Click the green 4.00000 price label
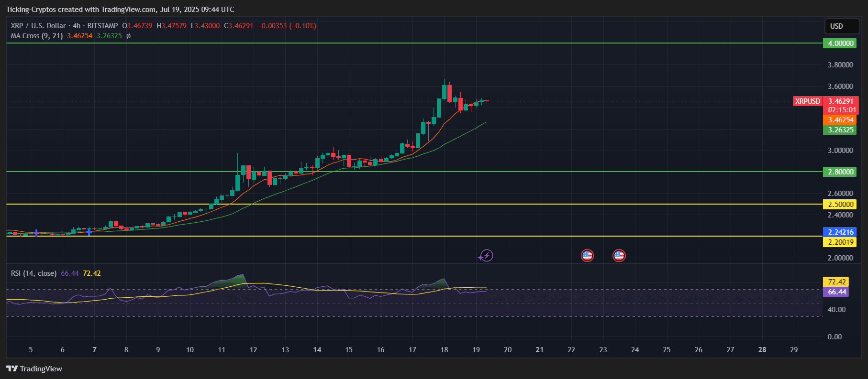Image resolution: width=868 pixels, height=379 pixels. tap(841, 43)
